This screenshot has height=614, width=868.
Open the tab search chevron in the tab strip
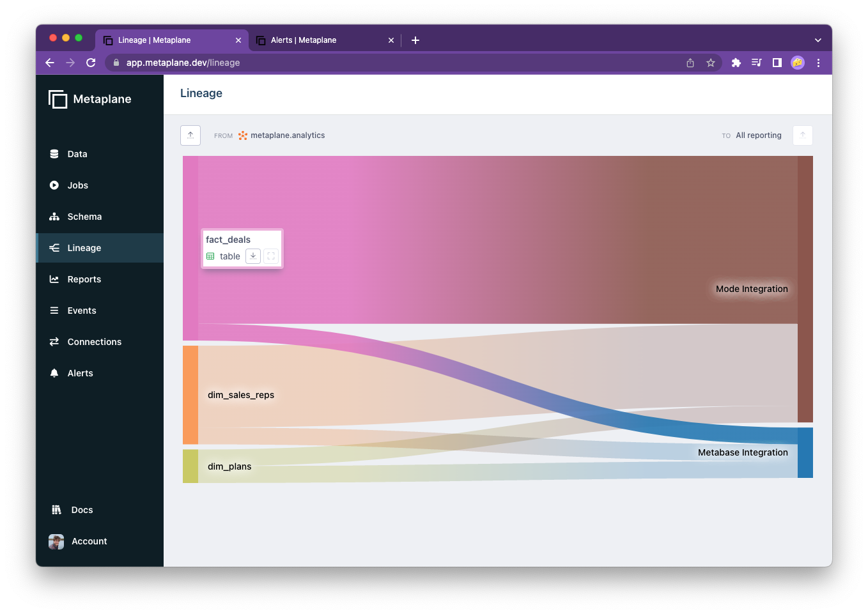tap(818, 40)
